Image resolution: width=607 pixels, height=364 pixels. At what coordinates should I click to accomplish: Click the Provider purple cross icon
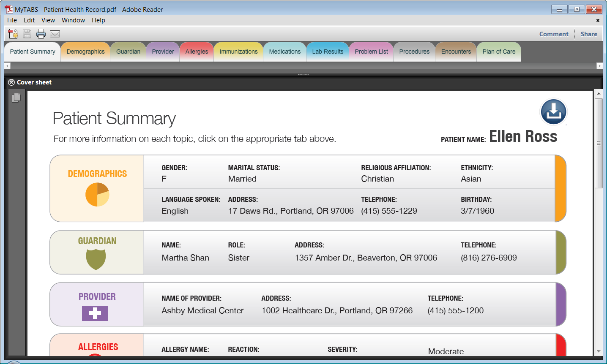[x=95, y=313]
